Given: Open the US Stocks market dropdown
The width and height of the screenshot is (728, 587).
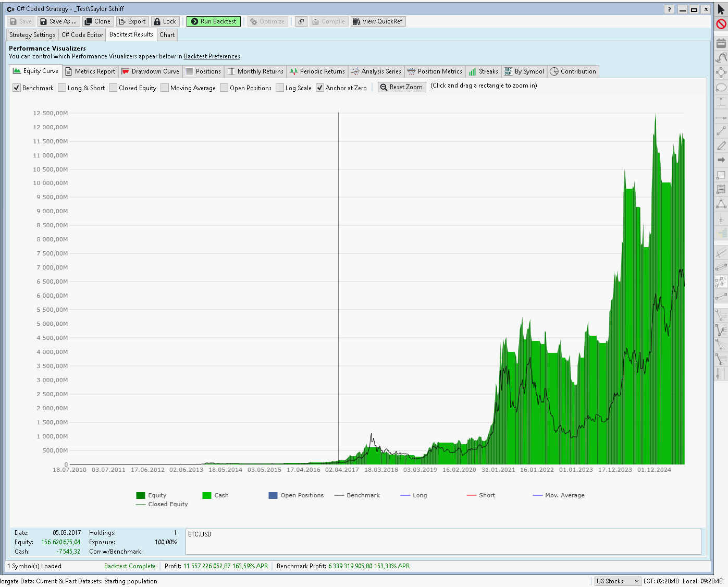Looking at the screenshot, I should [x=618, y=581].
